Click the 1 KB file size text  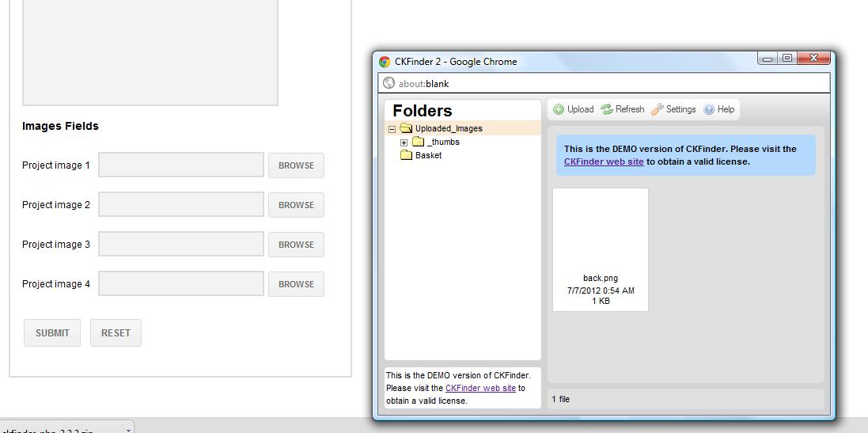[601, 302]
